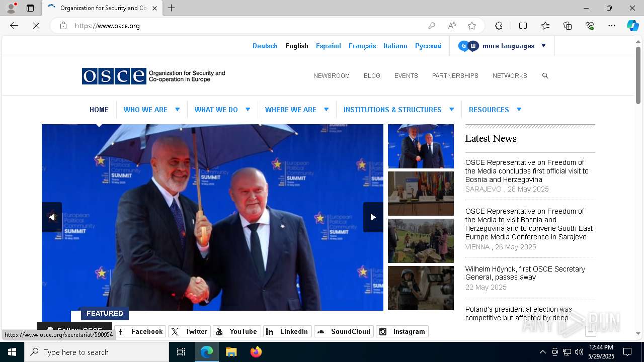Open Task View on the taskbar
The width and height of the screenshot is (644, 362).
point(181,352)
